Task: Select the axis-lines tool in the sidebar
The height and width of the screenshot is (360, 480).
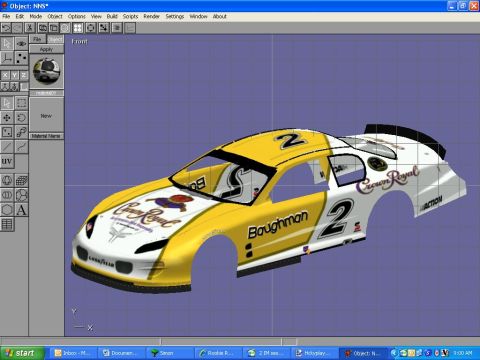Action: tap(7, 58)
